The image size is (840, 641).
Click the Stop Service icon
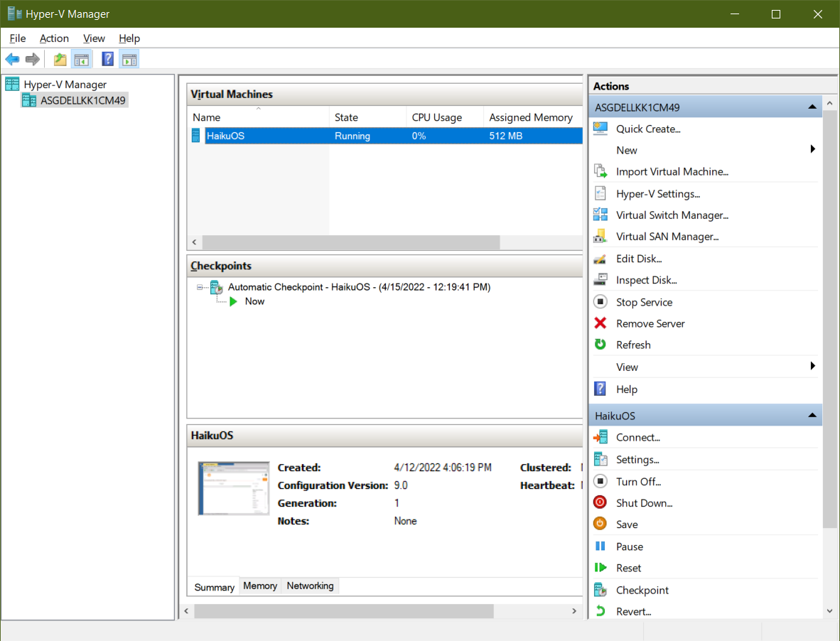tap(601, 301)
